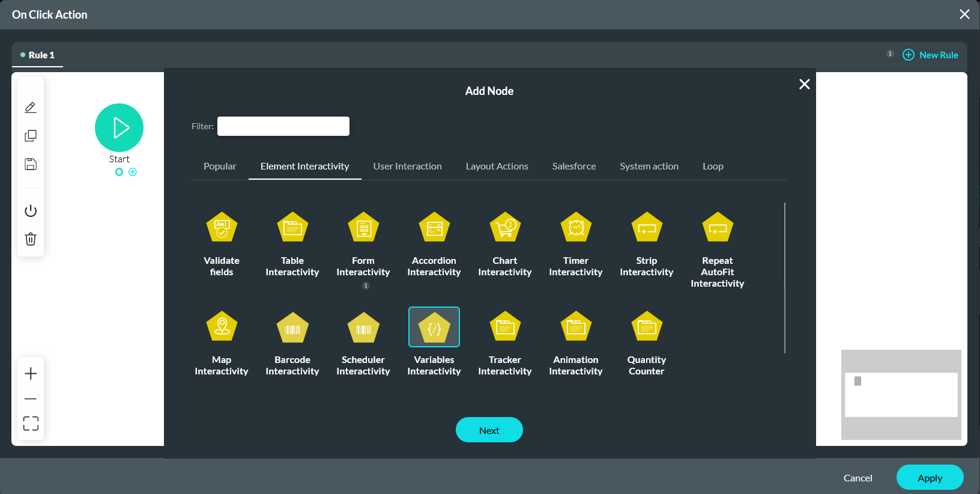Screen dimensions: 980x494
Task: Pick the Form Interactivity node
Action: click(x=363, y=227)
